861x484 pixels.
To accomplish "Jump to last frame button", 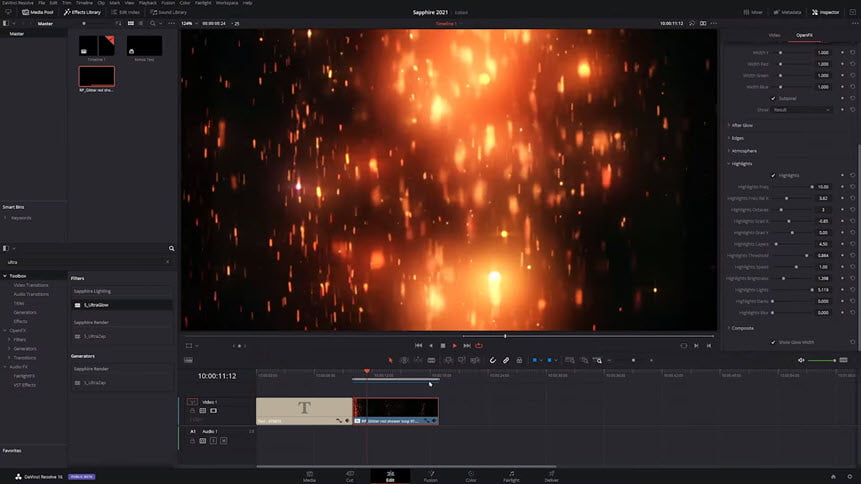I will (467, 346).
